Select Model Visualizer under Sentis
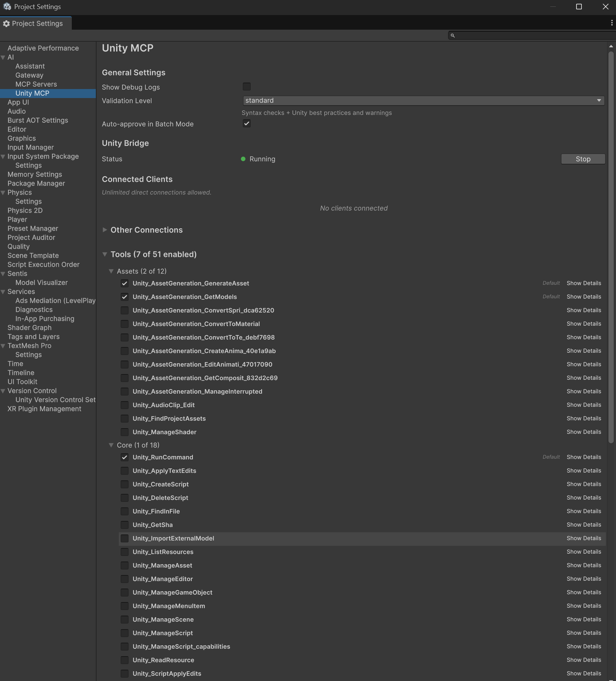This screenshot has height=681, width=616. coord(42,282)
